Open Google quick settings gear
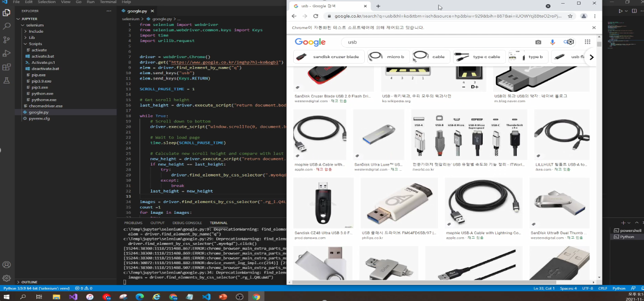Viewport: 644px width, 301px height. [570, 42]
